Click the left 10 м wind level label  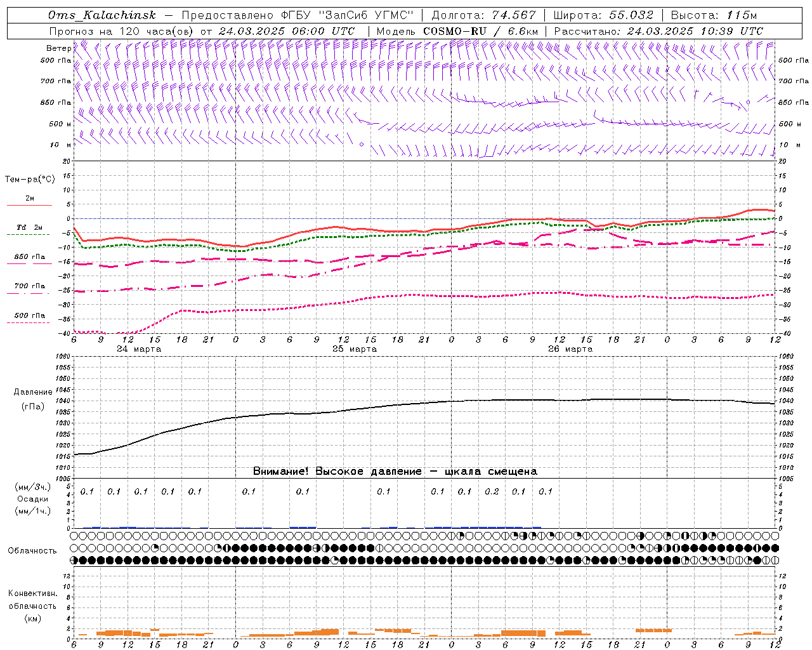click(x=60, y=145)
